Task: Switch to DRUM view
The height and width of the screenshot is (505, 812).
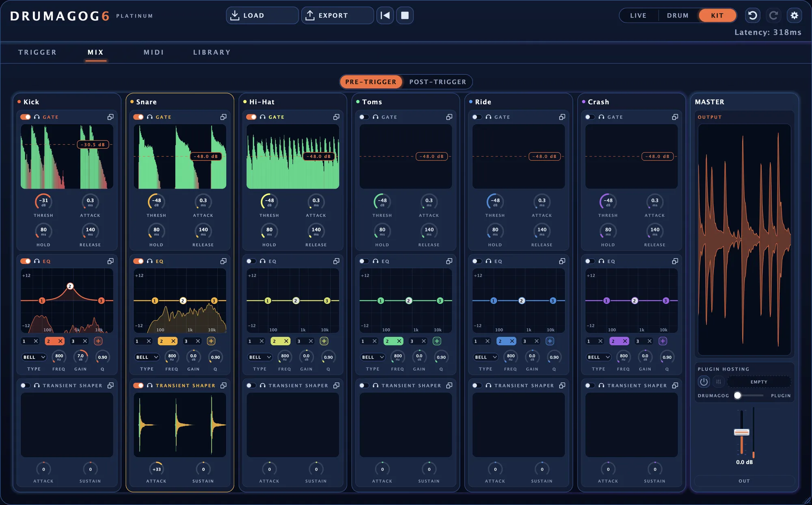Action: coord(678,15)
